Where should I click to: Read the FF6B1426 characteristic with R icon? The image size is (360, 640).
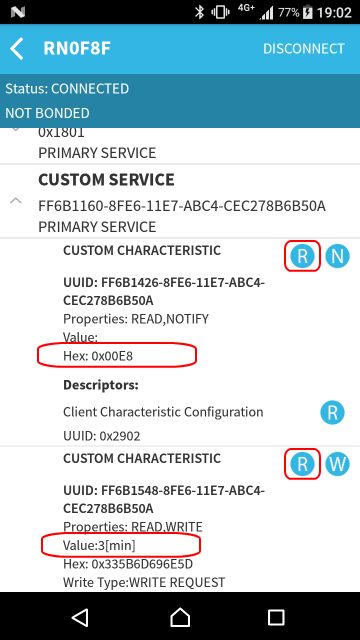click(x=302, y=256)
